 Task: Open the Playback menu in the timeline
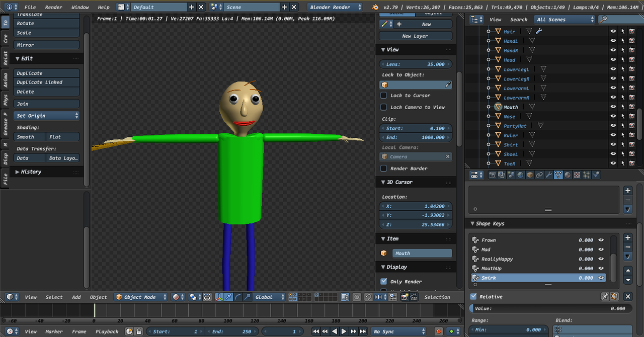point(107,331)
